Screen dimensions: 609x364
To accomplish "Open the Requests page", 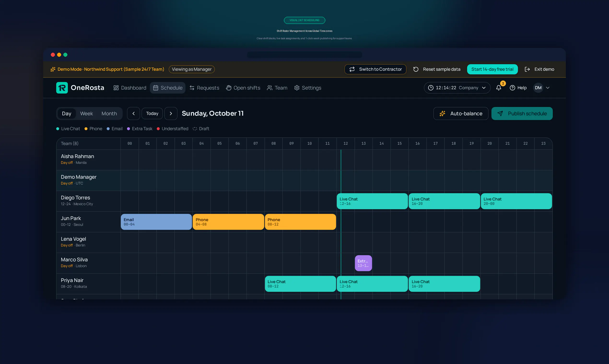I will coord(204,88).
